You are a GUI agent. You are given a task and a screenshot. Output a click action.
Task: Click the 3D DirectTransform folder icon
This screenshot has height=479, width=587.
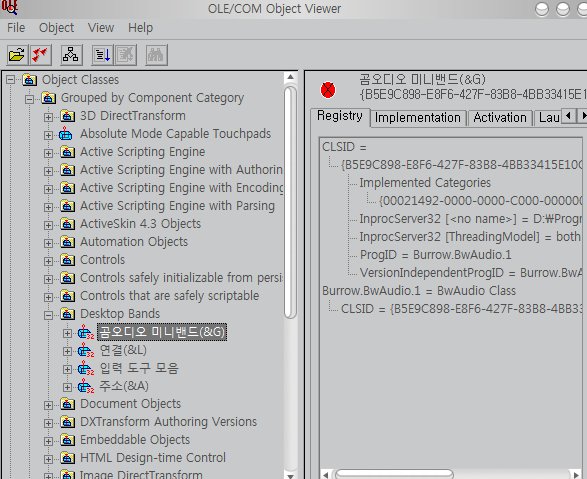pyautogui.click(x=67, y=116)
